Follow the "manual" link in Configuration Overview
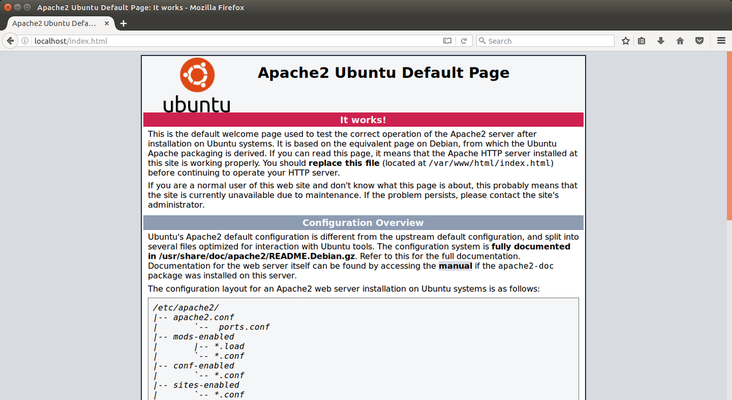The height and width of the screenshot is (400, 732). tap(455, 267)
